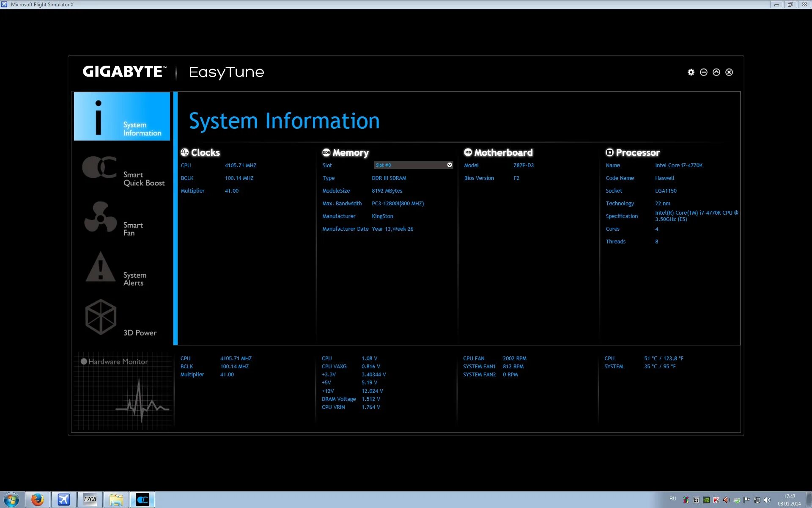This screenshot has height=508, width=812.
Task: Click CPU clock value 4105.71 MHZ in Clocks
Action: point(240,166)
